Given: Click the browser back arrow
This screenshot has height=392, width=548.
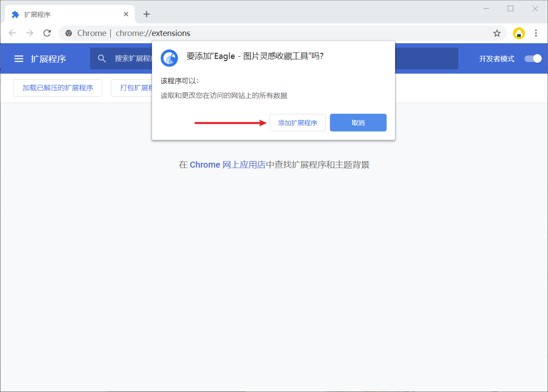Looking at the screenshot, I should (12, 33).
